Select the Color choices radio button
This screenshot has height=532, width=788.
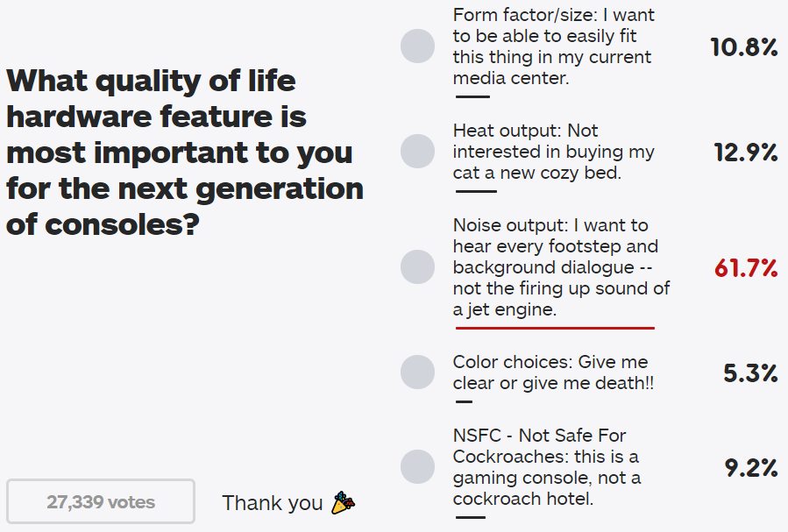click(417, 372)
